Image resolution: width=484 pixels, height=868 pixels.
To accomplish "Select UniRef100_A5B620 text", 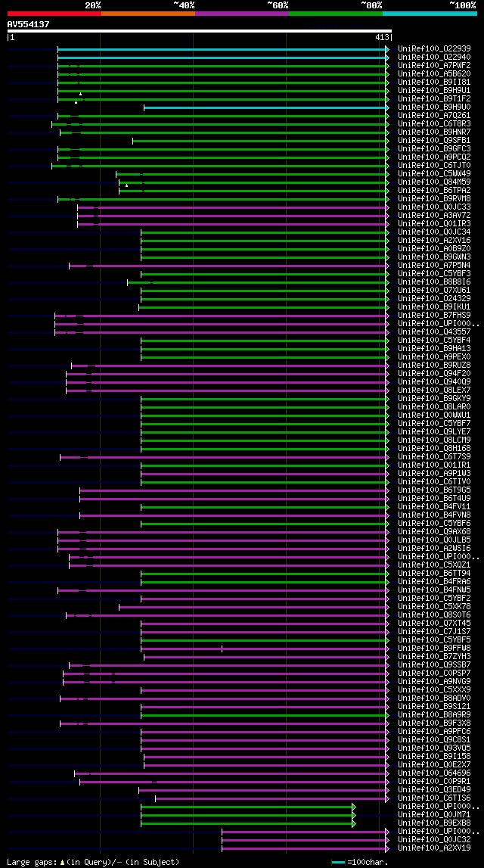I will 434,73.
